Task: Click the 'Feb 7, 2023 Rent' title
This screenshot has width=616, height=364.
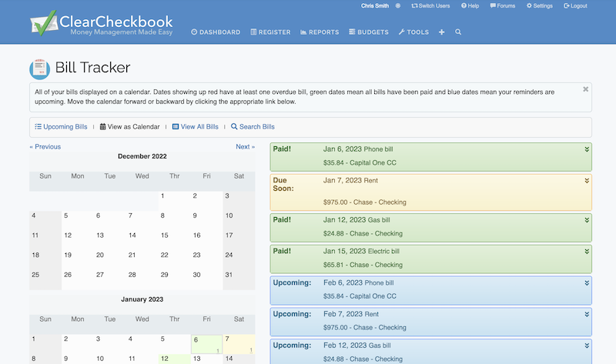Action: [351, 314]
